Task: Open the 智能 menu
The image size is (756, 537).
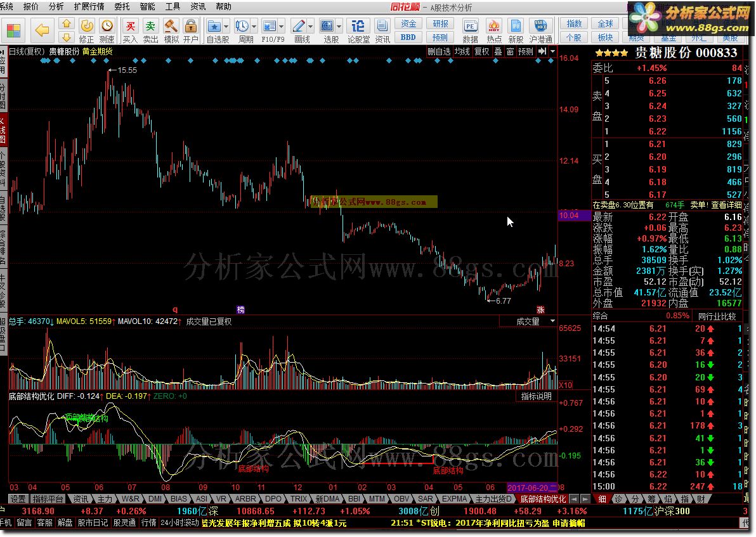Action: coord(148,7)
